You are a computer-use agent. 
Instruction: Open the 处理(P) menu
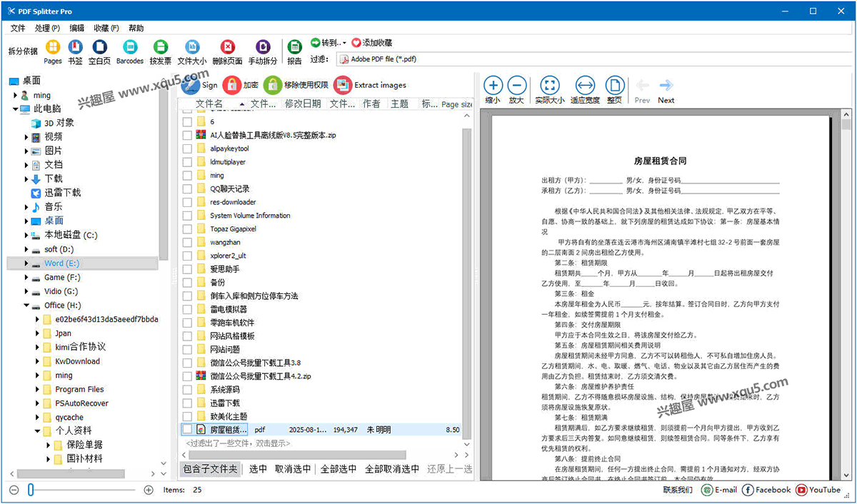[47, 28]
